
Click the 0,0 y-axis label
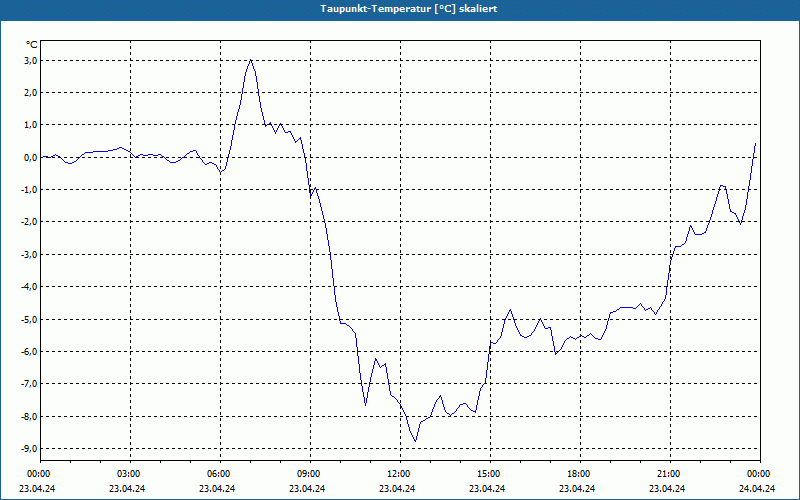[x=31, y=158]
